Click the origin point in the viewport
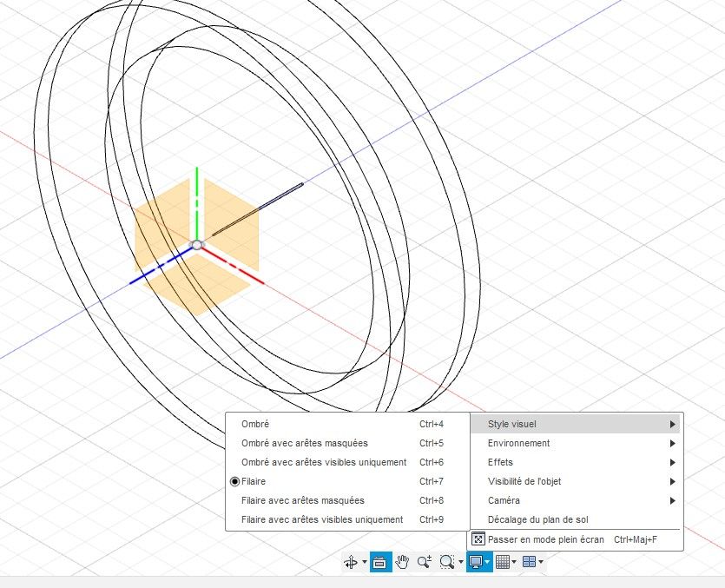Screen dimensions: 725x588 point(197,245)
